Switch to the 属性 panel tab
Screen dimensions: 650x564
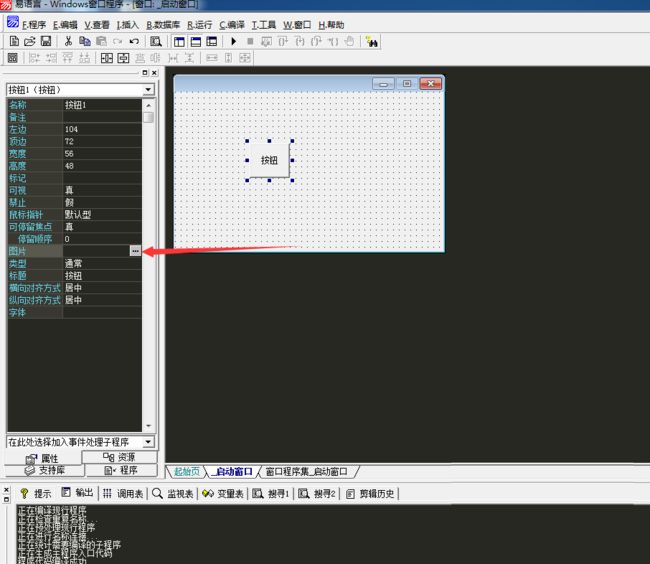(43, 458)
